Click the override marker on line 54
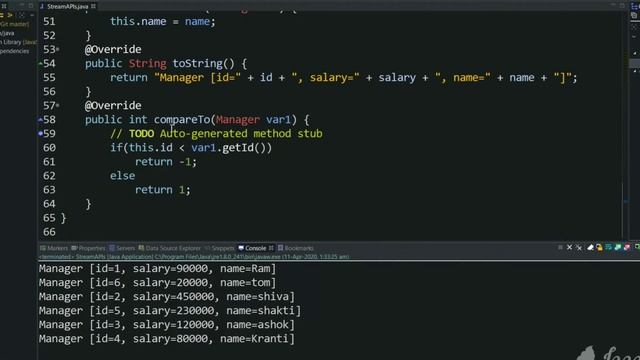 point(40,64)
